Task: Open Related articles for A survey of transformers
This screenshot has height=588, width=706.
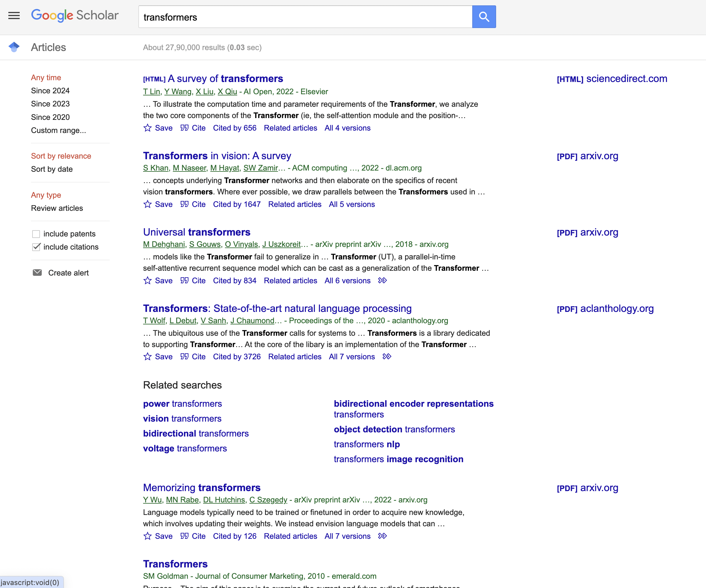Action: (x=290, y=128)
